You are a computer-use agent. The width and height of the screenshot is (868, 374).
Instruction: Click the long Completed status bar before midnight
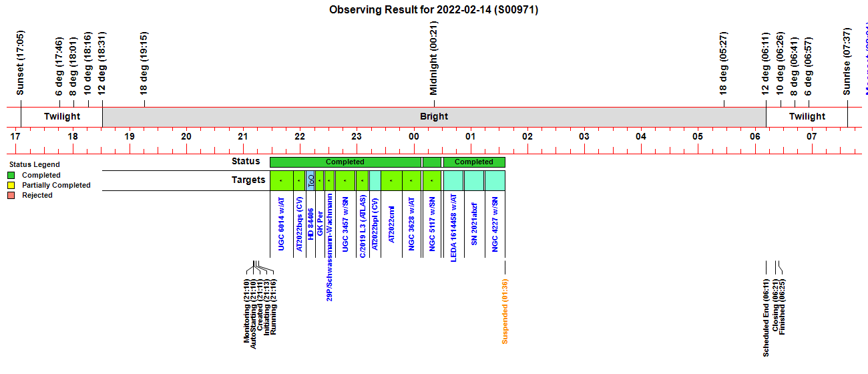click(x=345, y=162)
